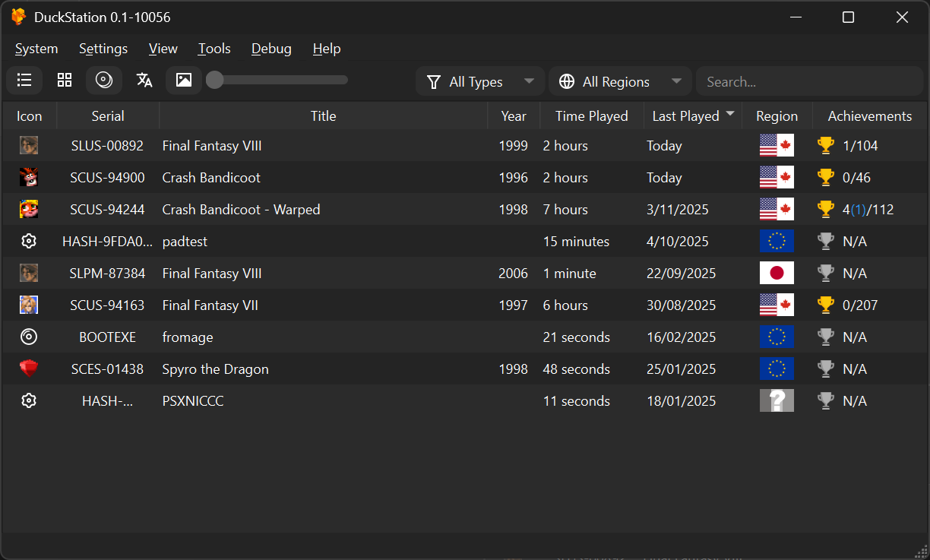The image size is (930, 560).
Task: Open the All Types filter dropdown
Action: pos(479,81)
